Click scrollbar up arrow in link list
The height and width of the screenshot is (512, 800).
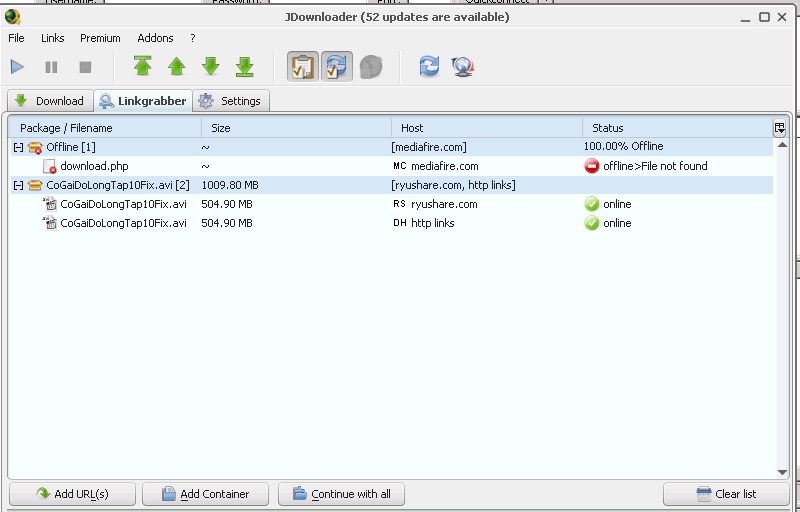click(782, 145)
